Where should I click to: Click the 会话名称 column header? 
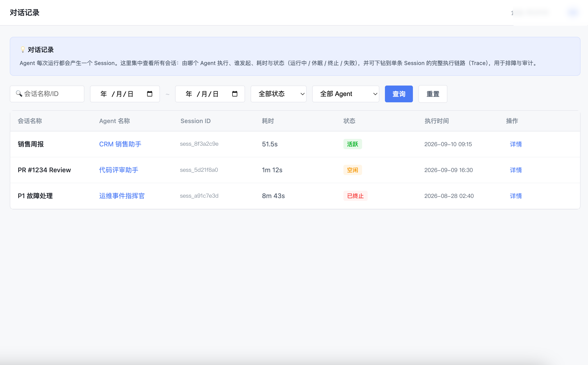tap(30, 121)
